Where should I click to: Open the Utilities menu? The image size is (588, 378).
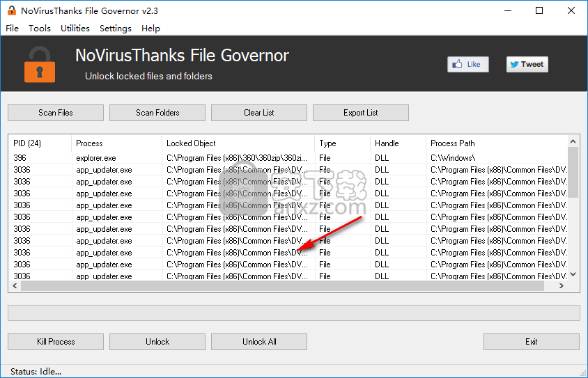(x=75, y=29)
